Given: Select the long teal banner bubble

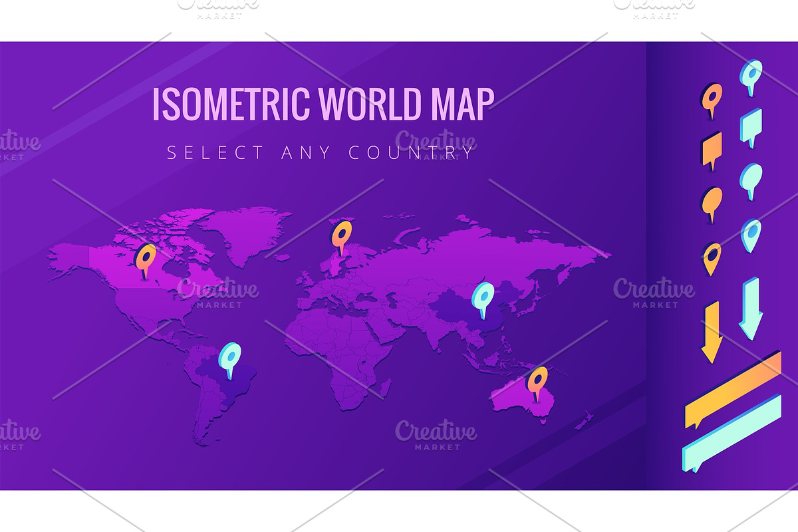Looking at the screenshot, I should pyautogui.click(x=731, y=434).
